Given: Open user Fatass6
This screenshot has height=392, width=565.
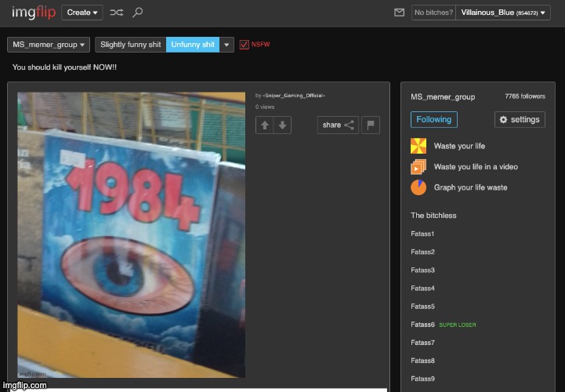Looking at the screenshot, I should 422,325.
